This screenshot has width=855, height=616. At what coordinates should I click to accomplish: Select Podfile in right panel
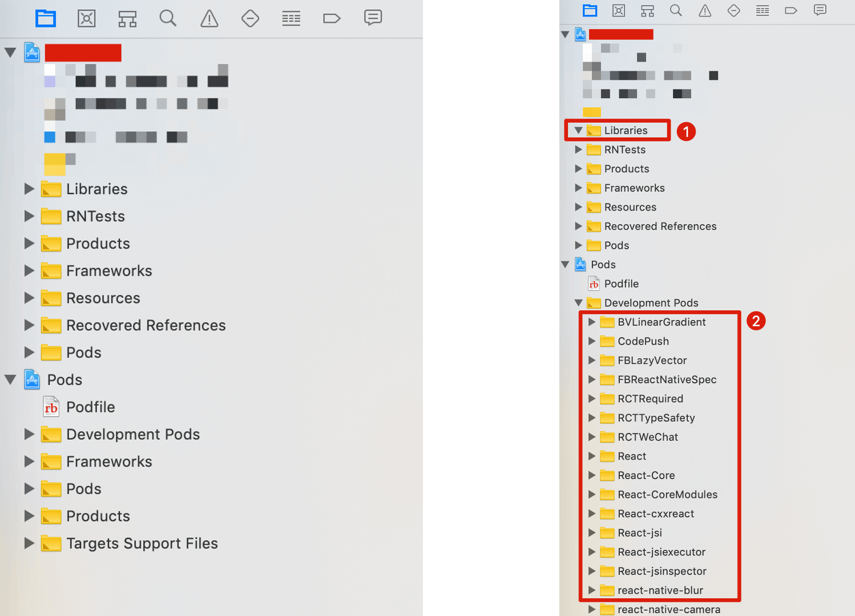coord(613,283)
